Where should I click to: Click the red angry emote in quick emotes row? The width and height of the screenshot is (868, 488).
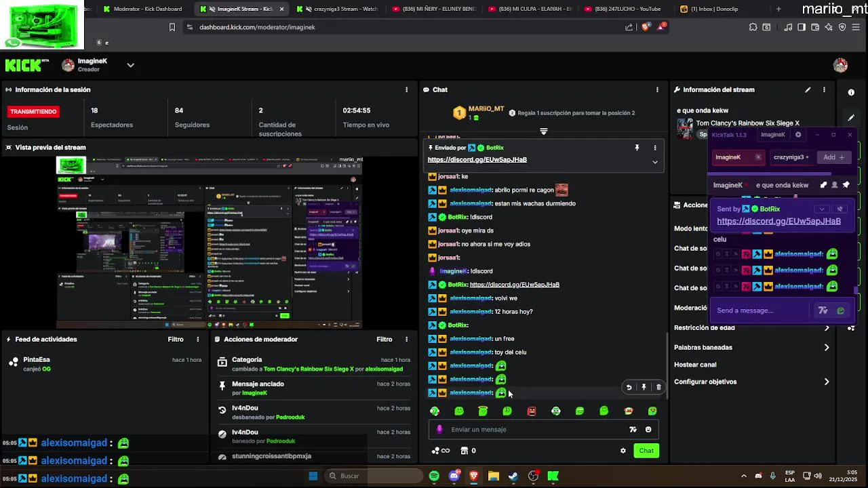point(532,411)
